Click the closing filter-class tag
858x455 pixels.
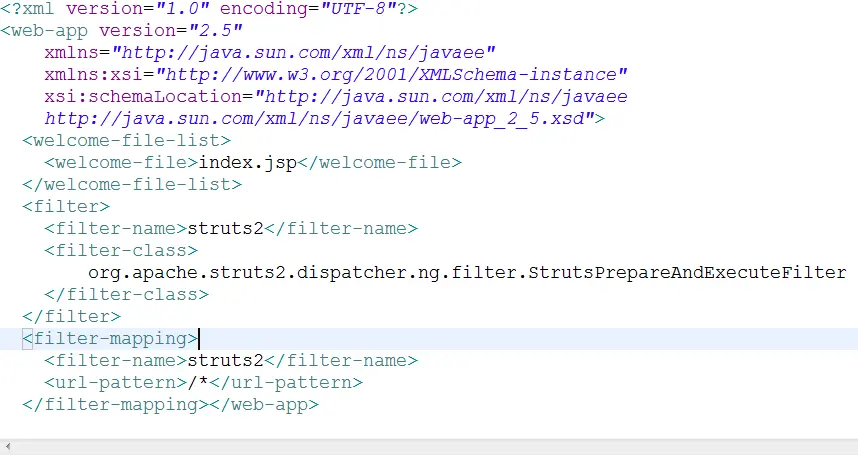(127, 294)
